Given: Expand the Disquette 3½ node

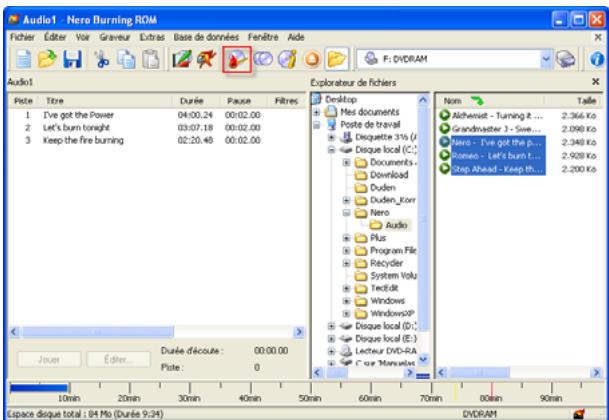Looking at the screenshot, I should point(331,138).
